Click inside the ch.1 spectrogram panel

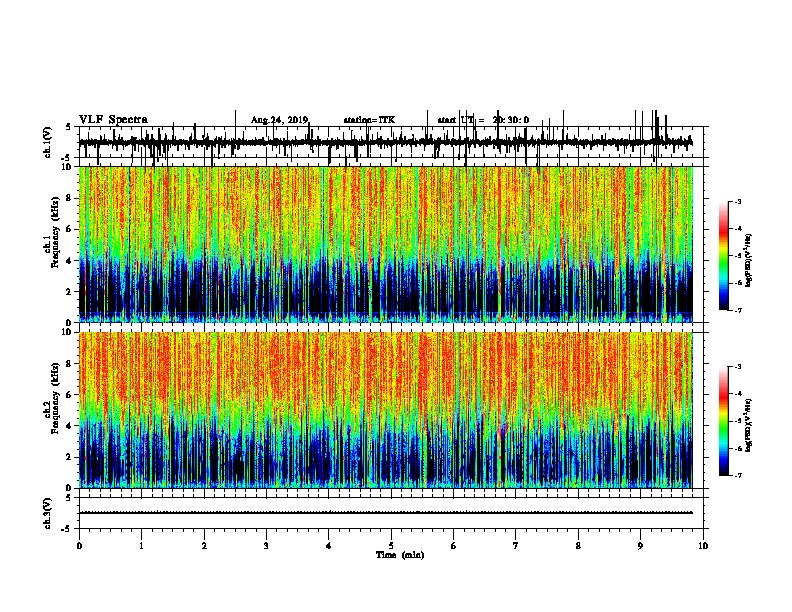[x=385, y=244]
